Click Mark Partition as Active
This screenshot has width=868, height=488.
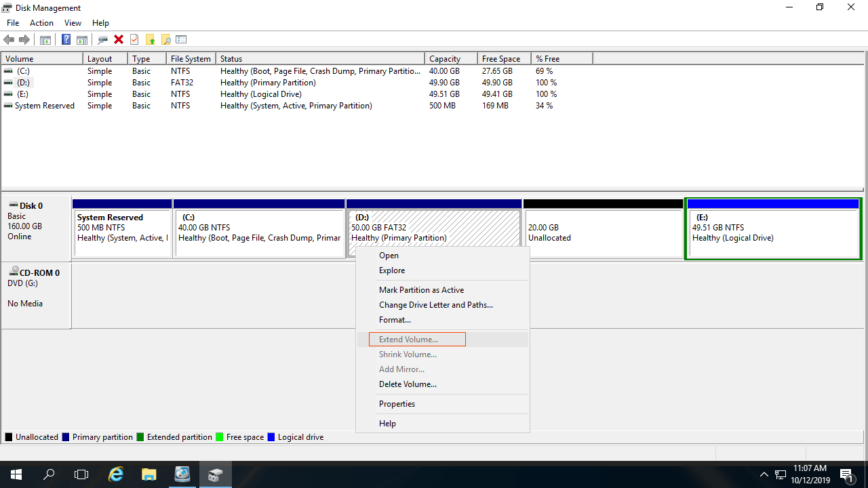pos(421,290)
